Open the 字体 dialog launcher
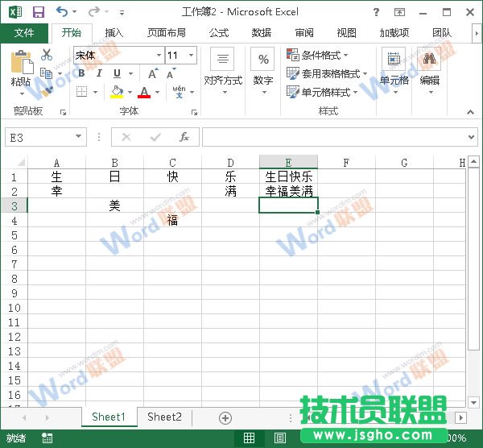The width and height of the screenshot is (483, 448). click(194, 112)
